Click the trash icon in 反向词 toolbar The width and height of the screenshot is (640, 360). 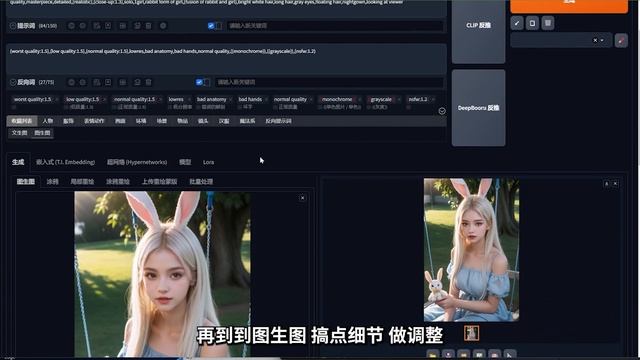tap(149, 82)
